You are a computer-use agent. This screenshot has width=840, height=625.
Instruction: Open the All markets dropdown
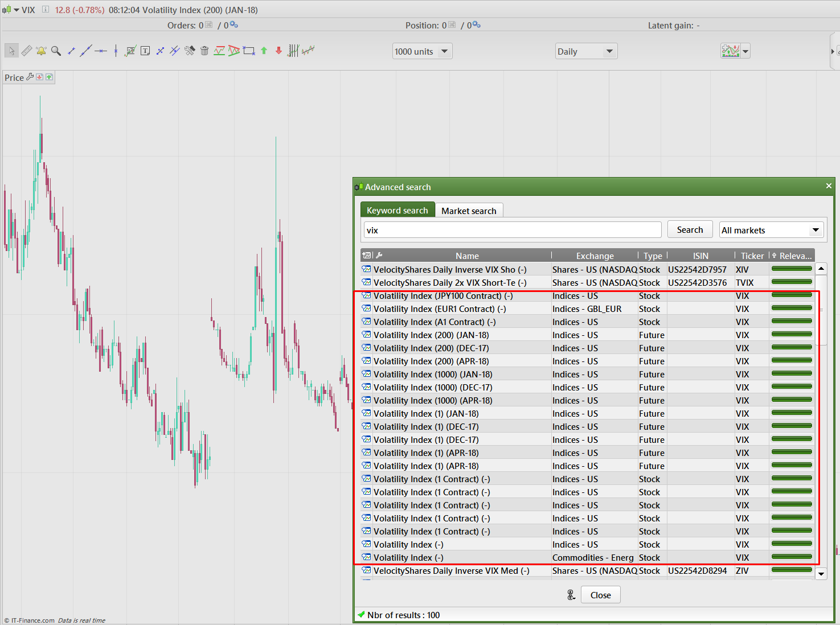pyautogui.click(x=771, y=230)
